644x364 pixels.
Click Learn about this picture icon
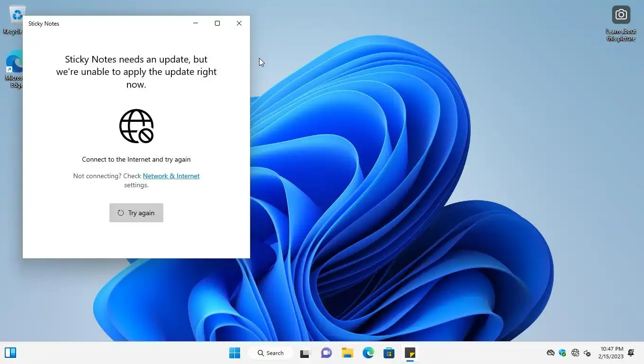(621, 24)
